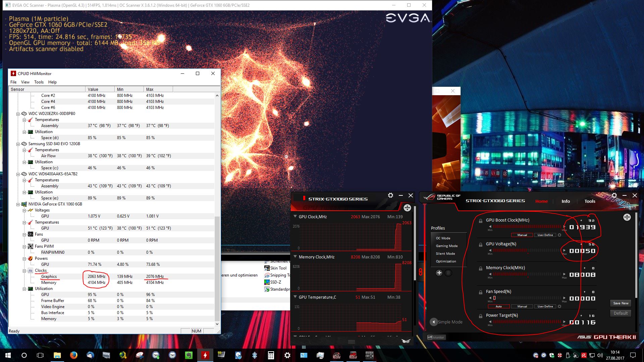Screen dimensions: 644x362
Task: Collapse the Samsung SSD 840 EVO 120GB node
Action: click(x=18, y=144)
